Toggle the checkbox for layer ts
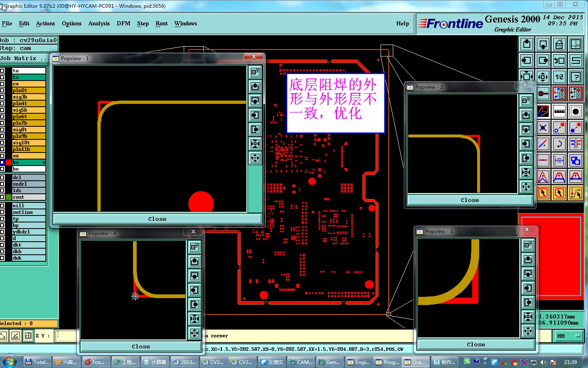 [2, 77]
